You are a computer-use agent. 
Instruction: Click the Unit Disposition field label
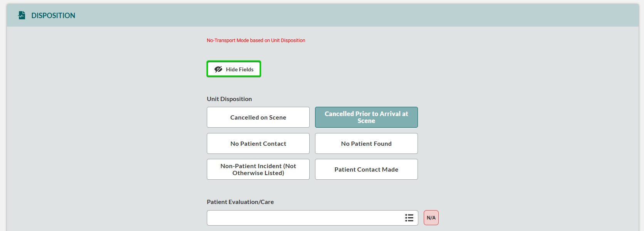229,99
